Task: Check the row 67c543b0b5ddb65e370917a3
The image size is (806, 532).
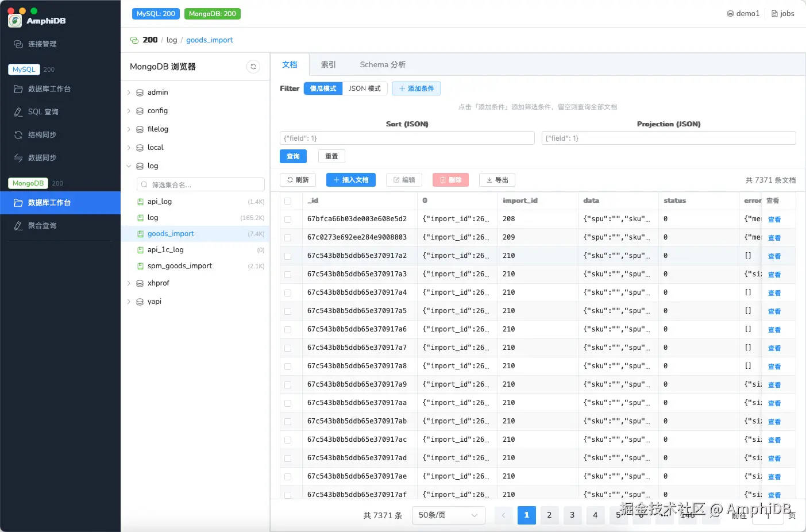Action: pos(288,275)
